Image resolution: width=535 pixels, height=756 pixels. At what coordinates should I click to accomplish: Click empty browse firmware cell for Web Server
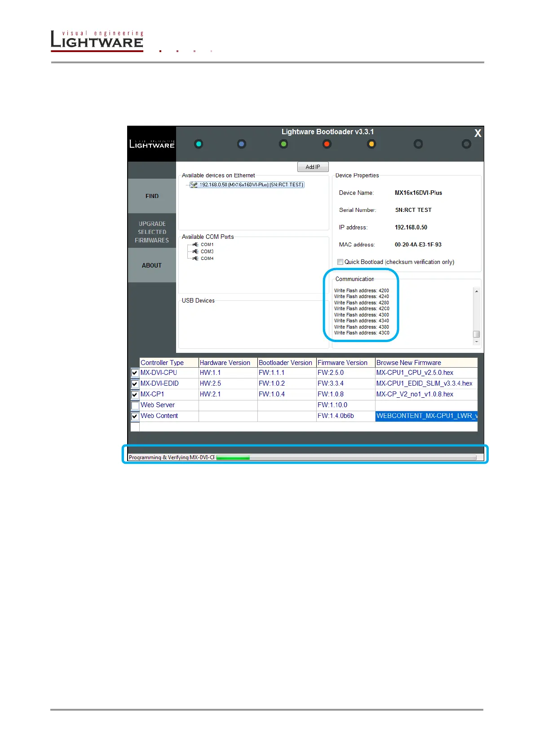point(426,405)
